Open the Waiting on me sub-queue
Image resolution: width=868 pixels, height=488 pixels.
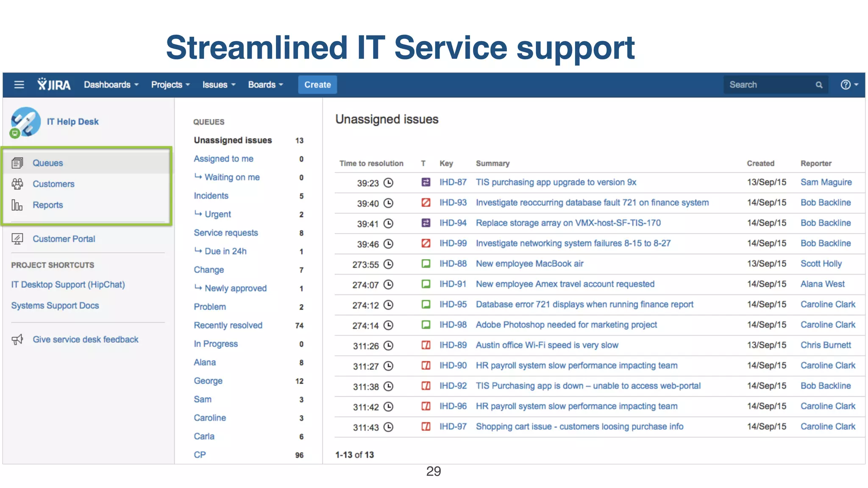[232, 177]
